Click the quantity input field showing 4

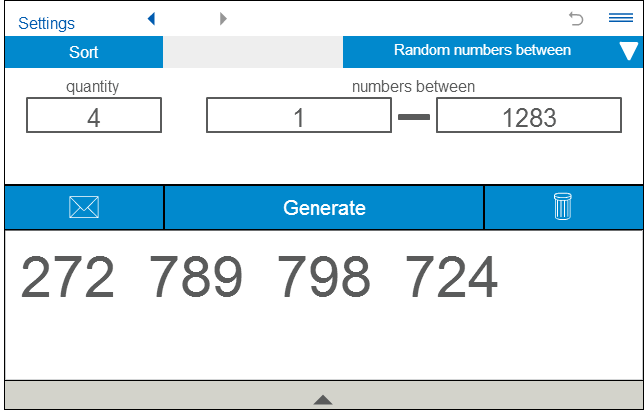click(x=94, y=117)
